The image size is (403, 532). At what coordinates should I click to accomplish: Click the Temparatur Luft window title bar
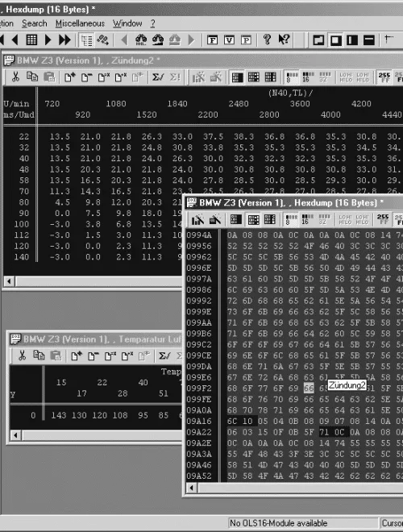(96, 339)
